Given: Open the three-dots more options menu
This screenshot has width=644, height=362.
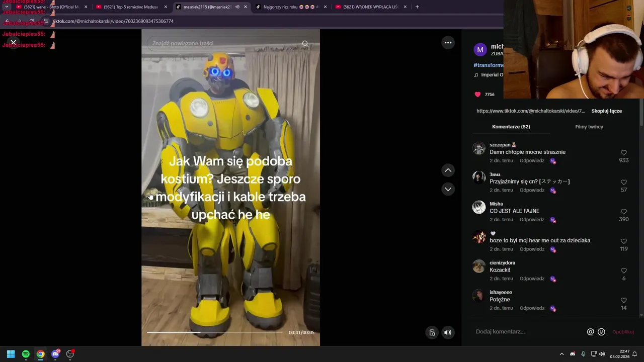Looking at the screenshot, I should pos(448,43).
